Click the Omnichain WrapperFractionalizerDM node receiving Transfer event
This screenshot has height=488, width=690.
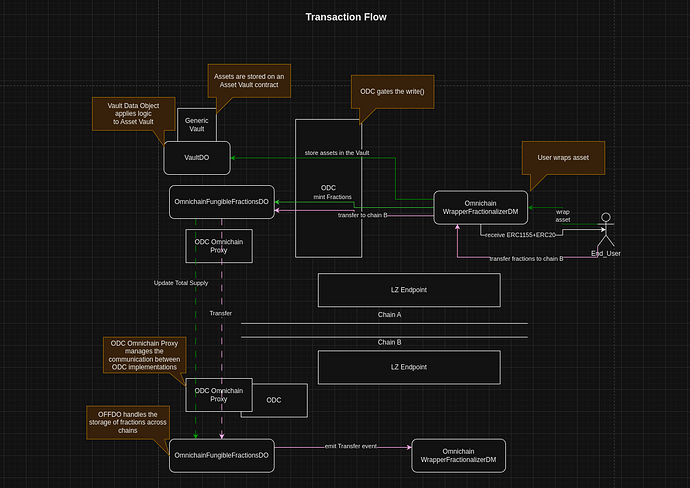(x=459, y=455)
